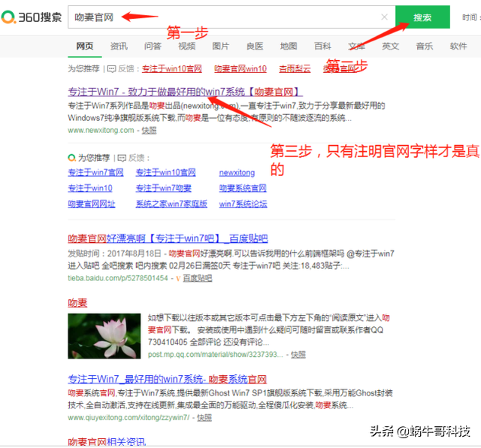Open 吻妻官网相关资讯 heading
481x448 pixels.
pos(107,442)
